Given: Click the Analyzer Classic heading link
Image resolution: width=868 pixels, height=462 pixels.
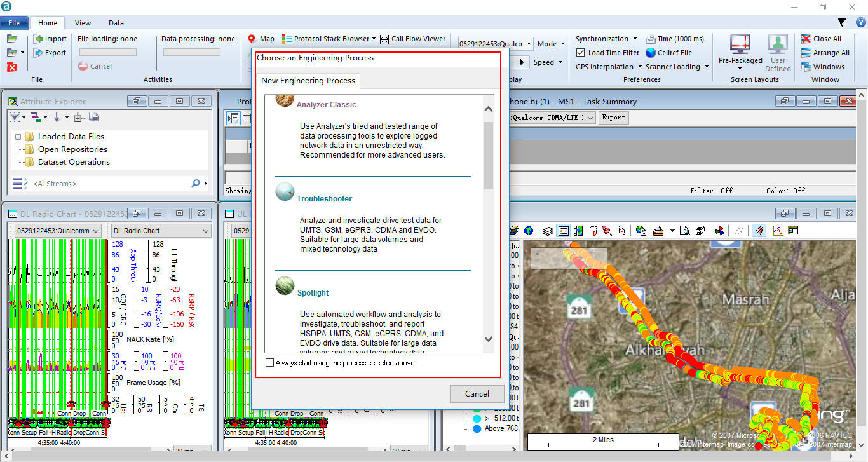Looking at the screenshot, I should pyautogui.click(x=327, y=105).
